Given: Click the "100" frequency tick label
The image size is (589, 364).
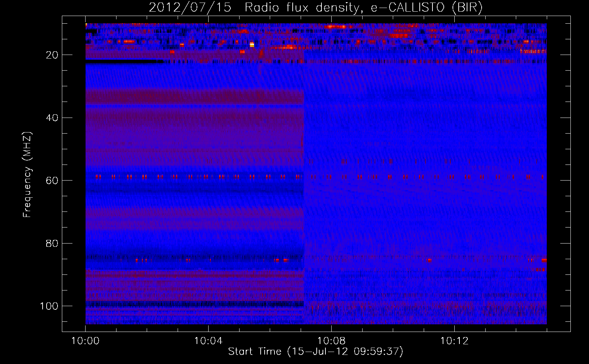Looking at the screenshot, I should click(x=49, y=306).
